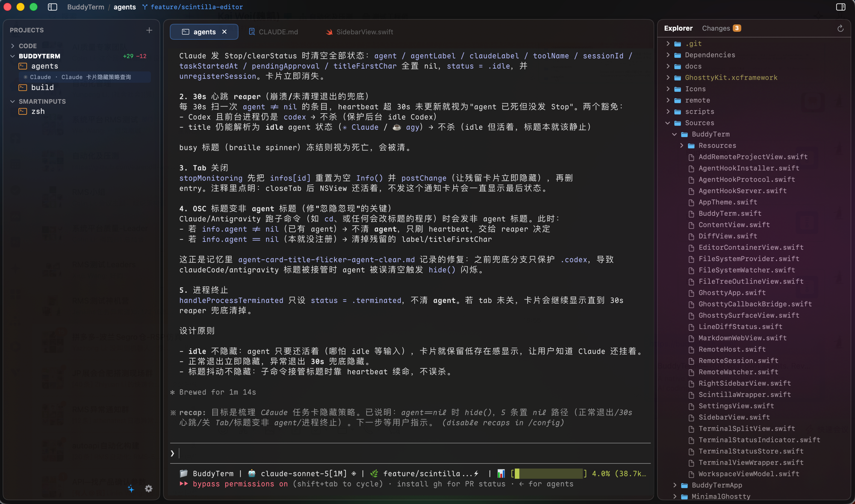
Task: Click the terminal prompt input line
Action: tap(410, 453)
